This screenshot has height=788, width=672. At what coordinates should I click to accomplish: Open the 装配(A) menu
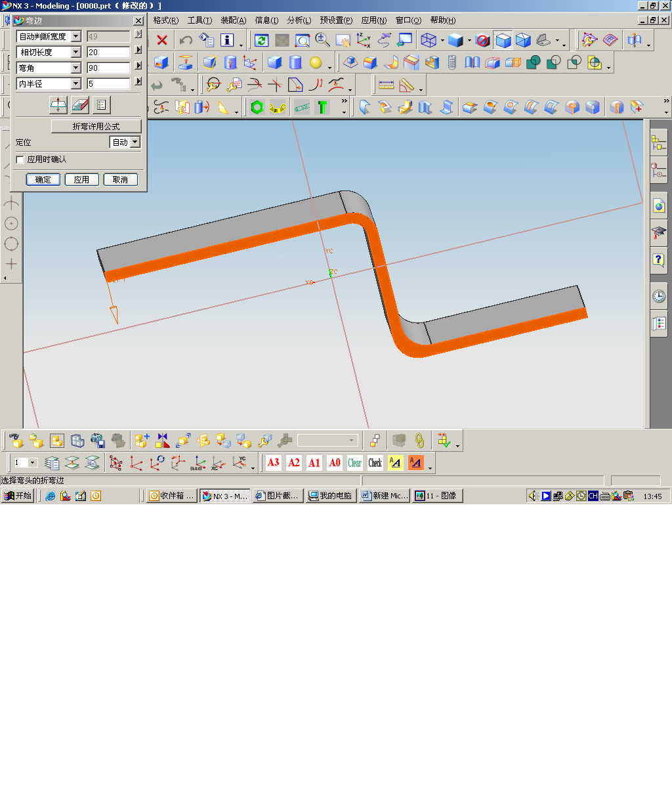pos(234,20)
